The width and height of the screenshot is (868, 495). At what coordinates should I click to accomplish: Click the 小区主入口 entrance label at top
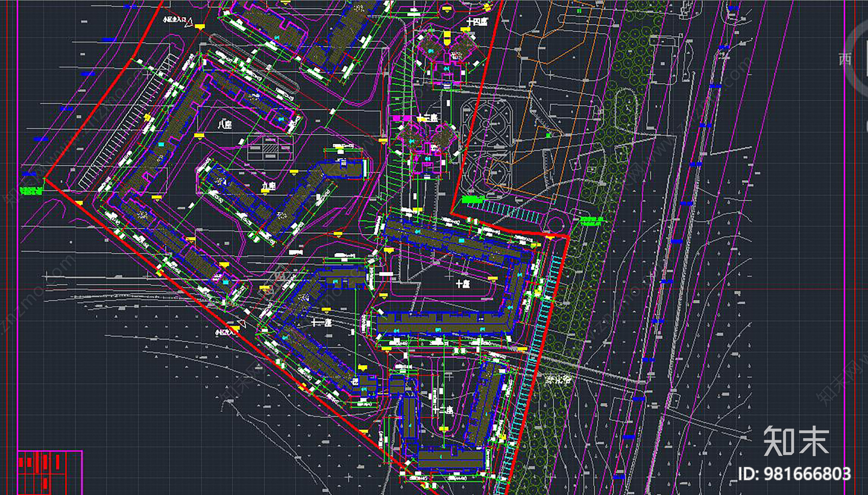click(175, 20)
